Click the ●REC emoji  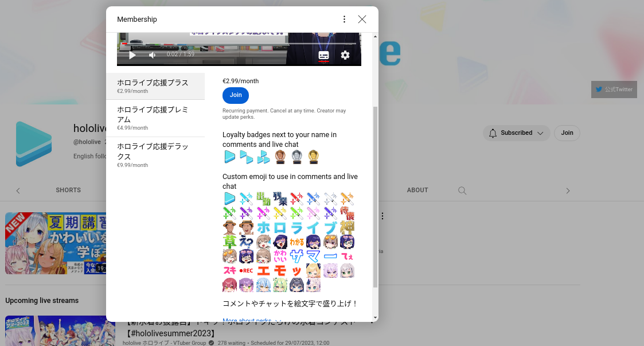[x=247, y=270]
